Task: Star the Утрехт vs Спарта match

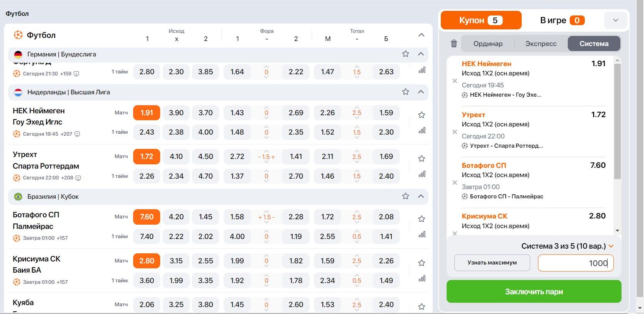Action: pyautogui.click(x=422, y=159)
